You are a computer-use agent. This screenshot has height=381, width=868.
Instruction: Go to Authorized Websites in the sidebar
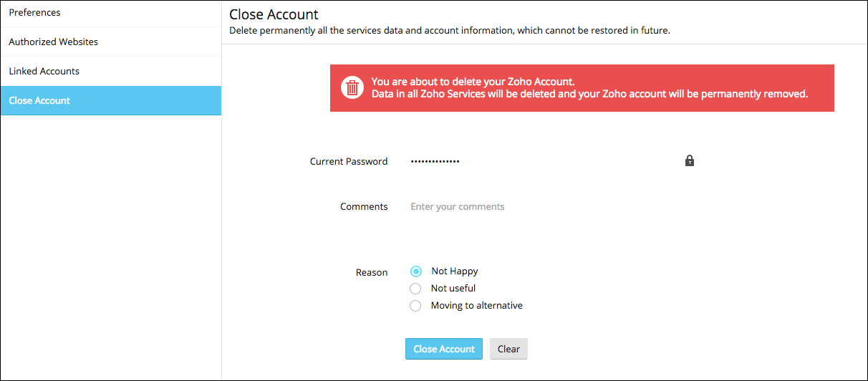(54, 42)
